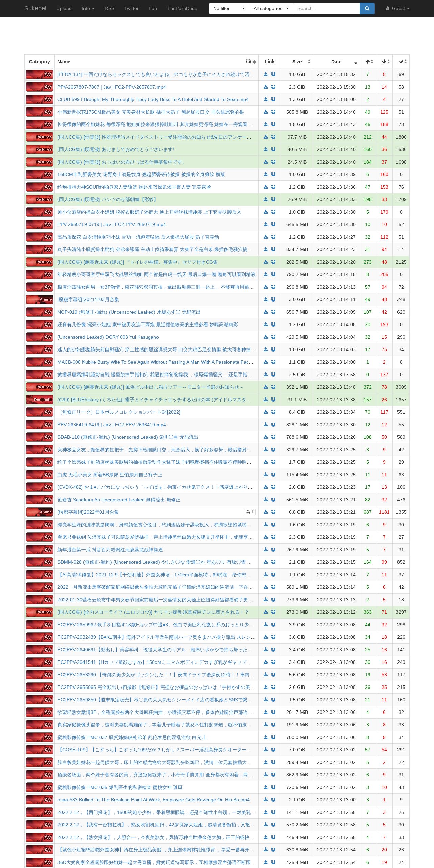Click Pictures category icon on 8.4... no, 97.7 MiB row

tap(40, 137)
